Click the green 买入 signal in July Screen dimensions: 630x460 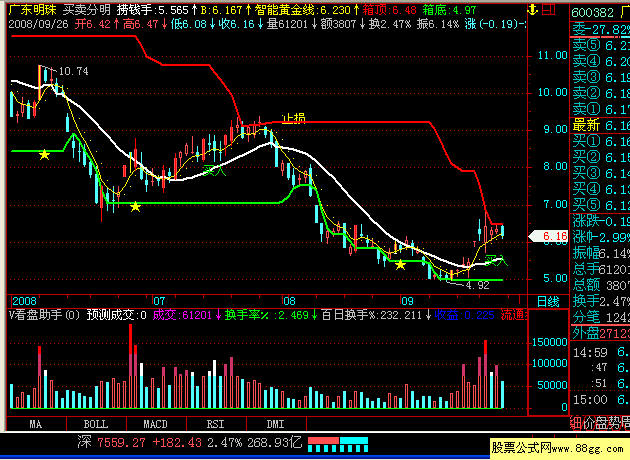pyautogui.click(x=215, y=170)
